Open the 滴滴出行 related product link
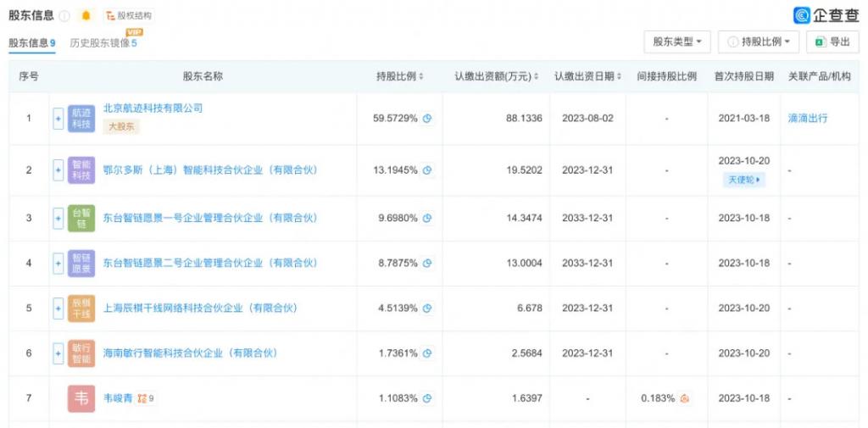 click(807, 119)
